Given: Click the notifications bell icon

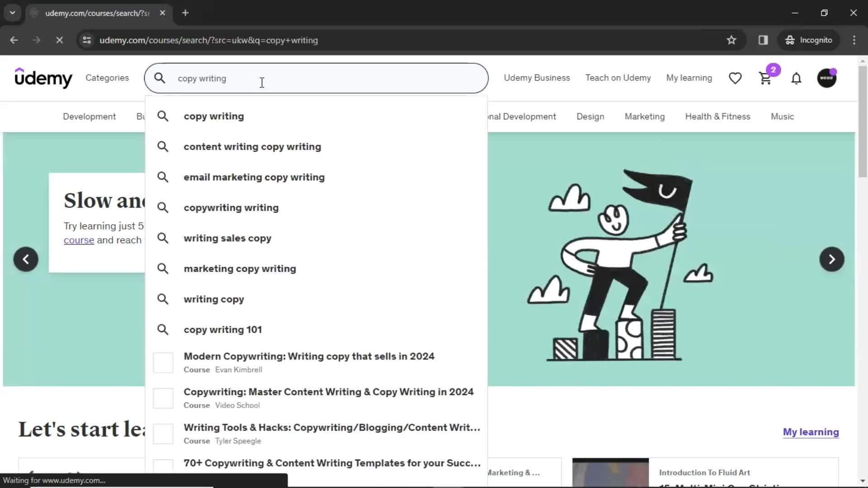Looking at the screenshot, I should 796,78.
